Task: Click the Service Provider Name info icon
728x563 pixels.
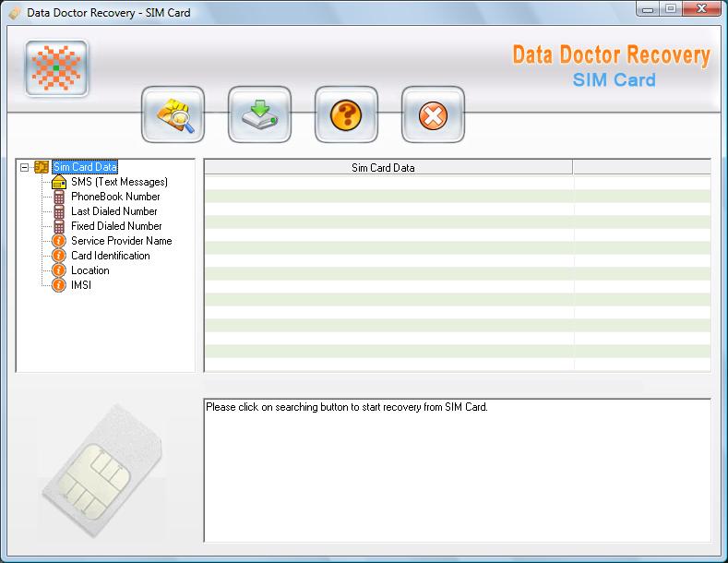Action: tap(59, 241)
